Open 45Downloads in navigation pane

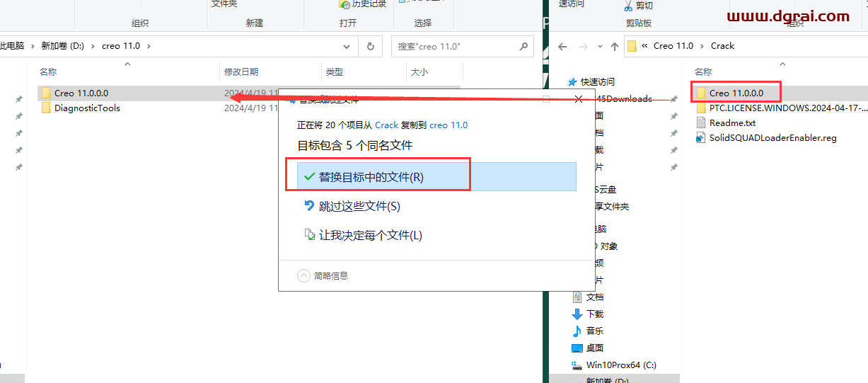point(623,98)
